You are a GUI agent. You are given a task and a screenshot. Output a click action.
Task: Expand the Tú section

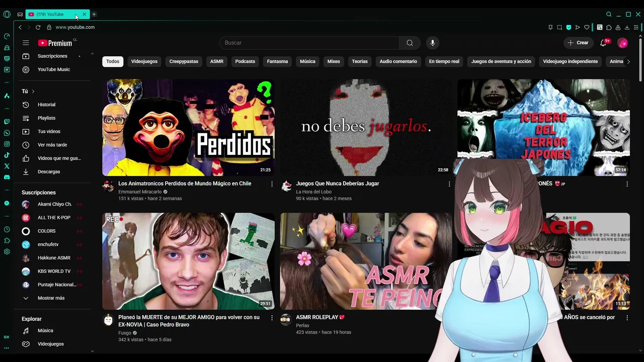click(x=28, y=91)
